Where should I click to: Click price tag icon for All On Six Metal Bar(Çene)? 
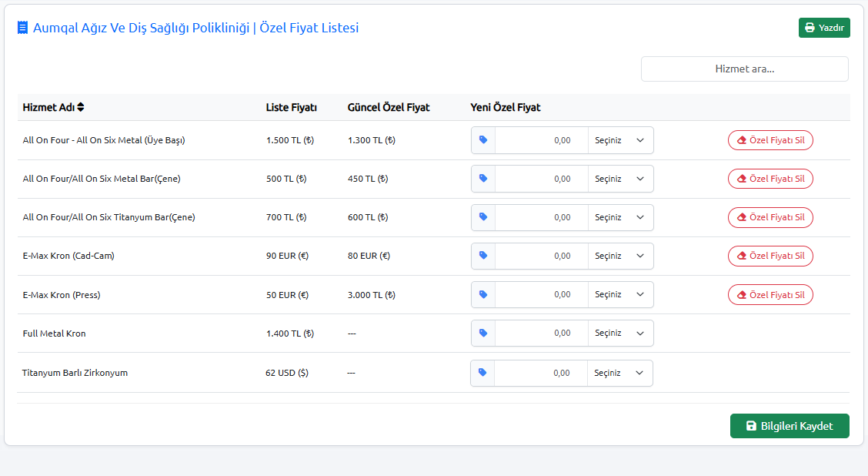[x=483, y=179]
